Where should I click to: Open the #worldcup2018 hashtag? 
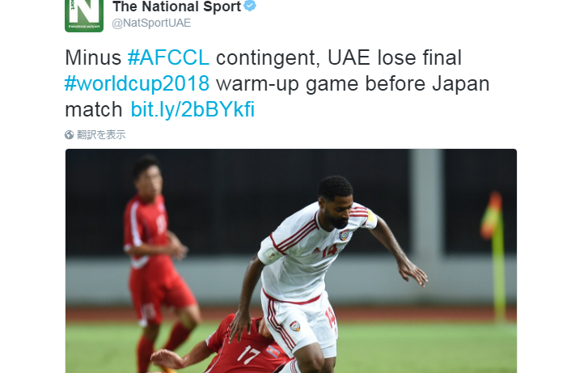pyautogui.click(x=137, y=83)
